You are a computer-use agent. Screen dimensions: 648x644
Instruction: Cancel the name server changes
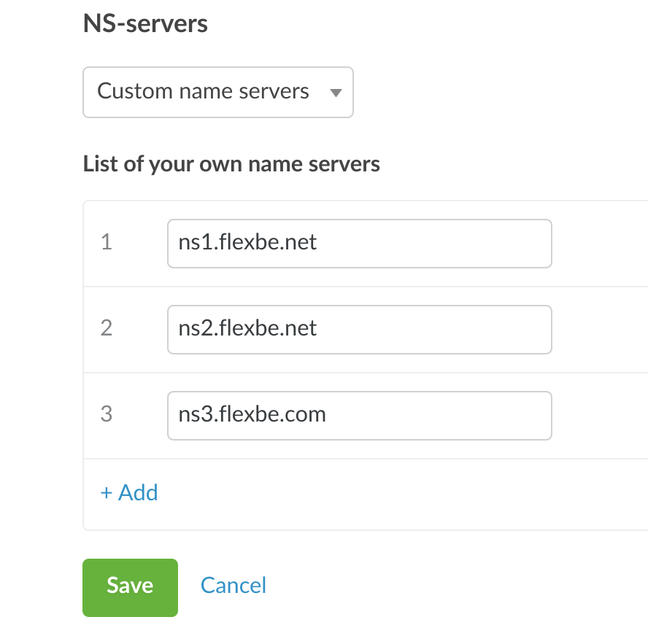234,586
